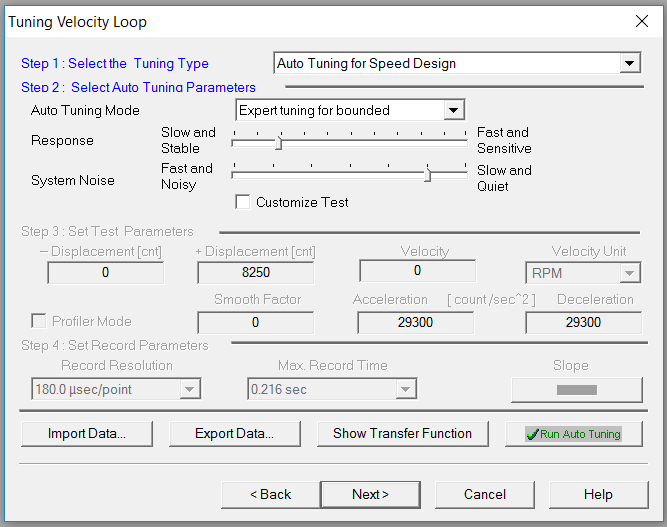Cancel the tuning wizard
Viewport: 667px width, 527px height.
(x=485, y=494)
